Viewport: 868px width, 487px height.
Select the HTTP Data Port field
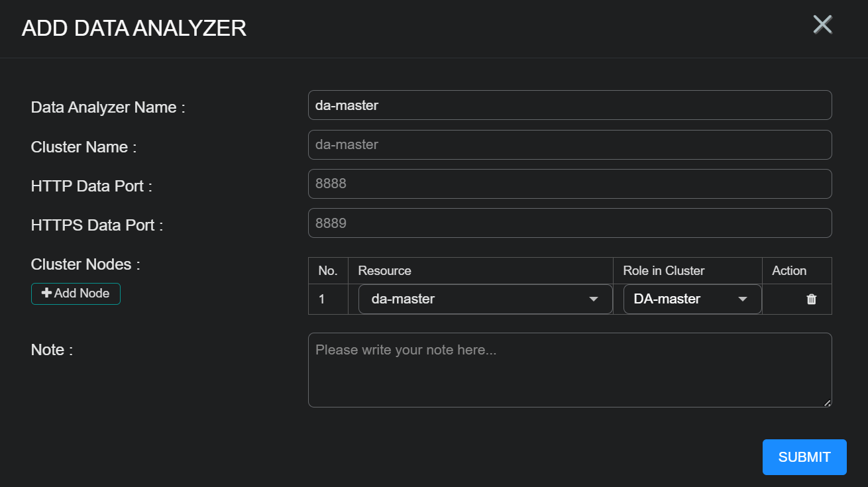569,184
